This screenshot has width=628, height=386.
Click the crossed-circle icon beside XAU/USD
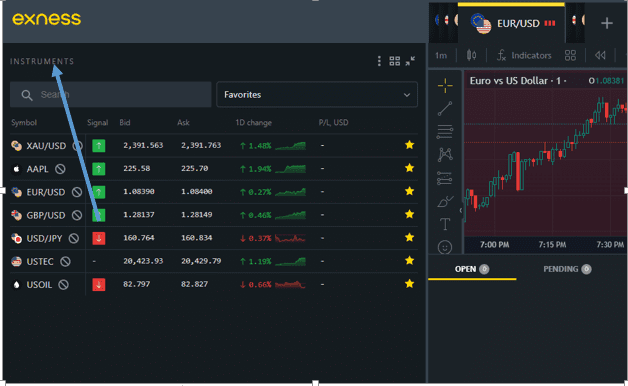click(x=77, y=146)
